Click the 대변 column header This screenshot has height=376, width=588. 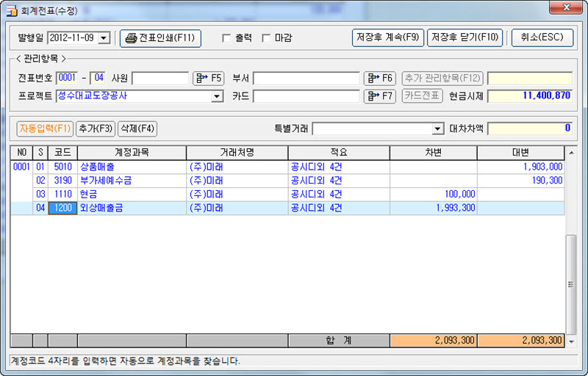point(520,153)
